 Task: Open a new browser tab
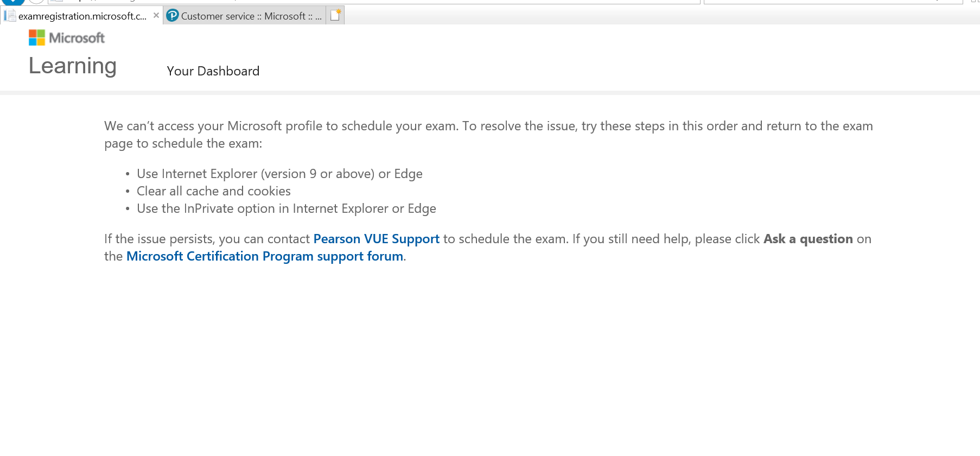coord(335,15)
